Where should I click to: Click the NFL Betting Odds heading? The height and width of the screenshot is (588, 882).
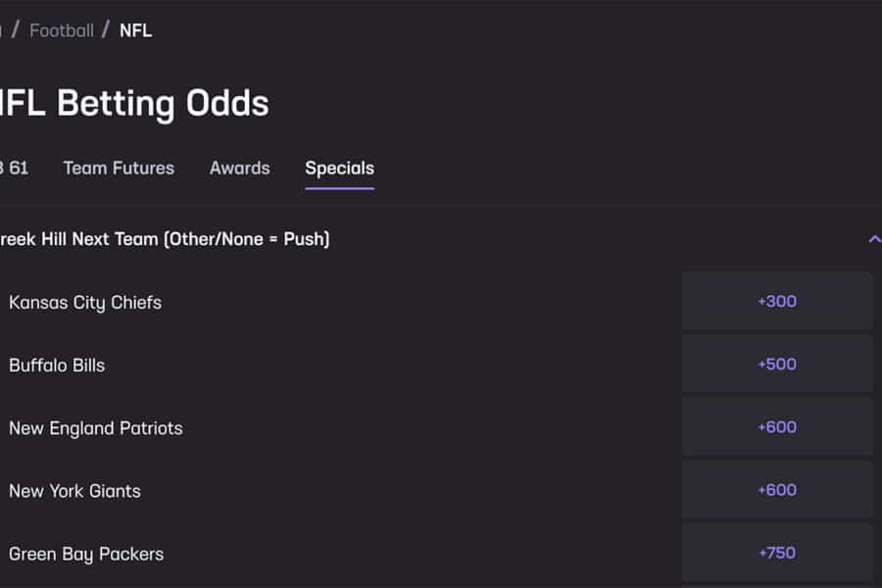(134, 102)
